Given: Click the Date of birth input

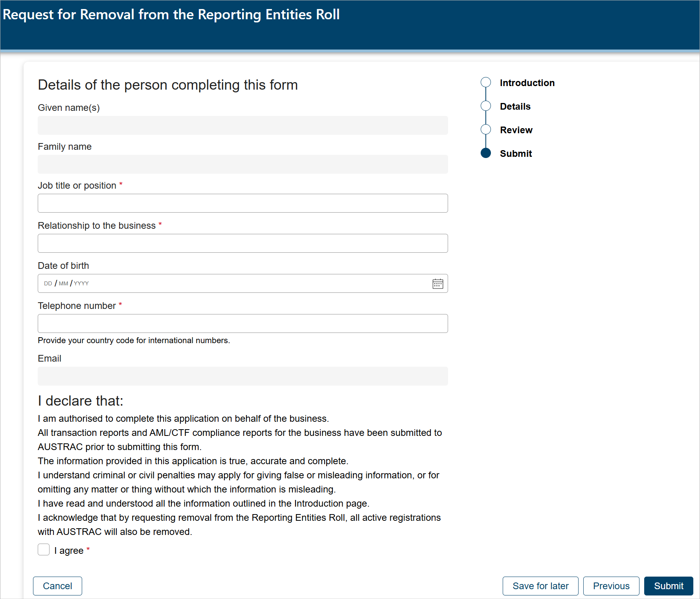Looking at the screenshot, I should click(232, 283).
